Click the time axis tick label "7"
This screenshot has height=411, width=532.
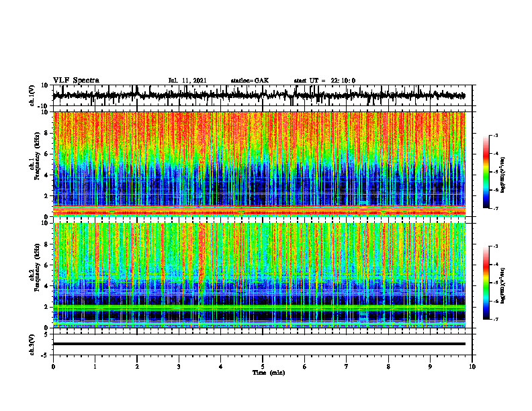tap(347, 367)
